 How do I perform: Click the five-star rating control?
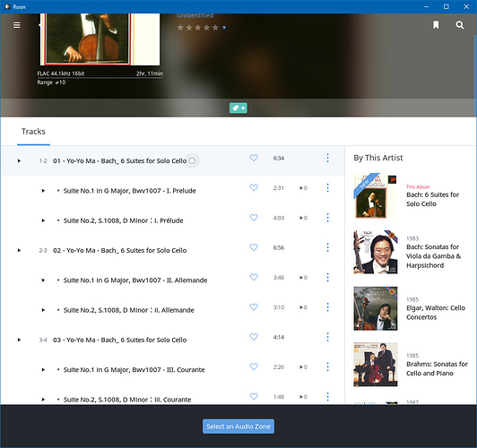[x=198, y=28]
